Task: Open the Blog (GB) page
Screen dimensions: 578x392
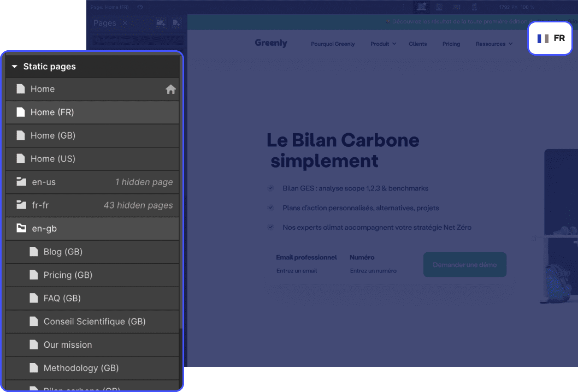Action: (92, 252)
